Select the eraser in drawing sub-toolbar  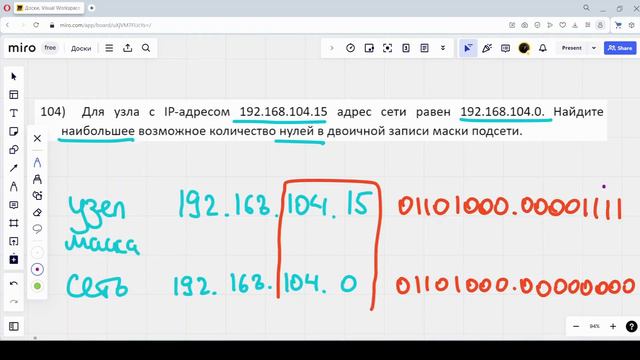click(x=37, y=212)
